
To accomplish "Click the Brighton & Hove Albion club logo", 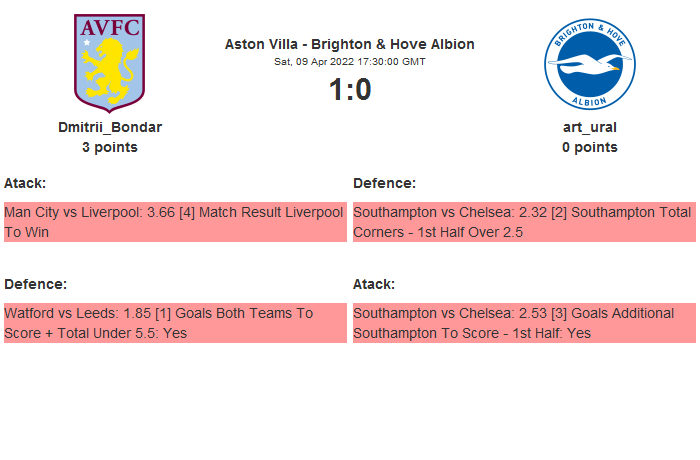I will point(590,62).
